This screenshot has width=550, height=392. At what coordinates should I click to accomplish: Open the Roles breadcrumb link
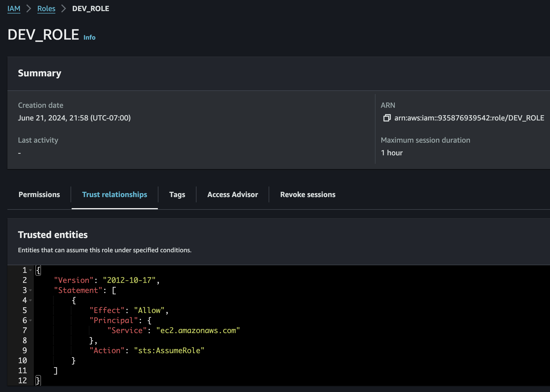[46, 8]
